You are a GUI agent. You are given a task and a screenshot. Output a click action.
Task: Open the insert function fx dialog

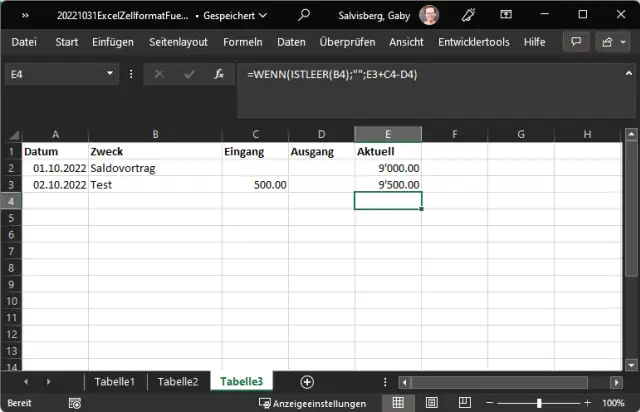click(x=215, y=75)
